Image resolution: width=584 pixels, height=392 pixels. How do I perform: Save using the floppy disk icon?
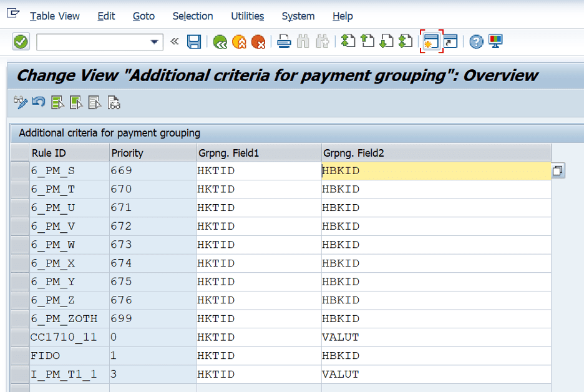point(194,41)
